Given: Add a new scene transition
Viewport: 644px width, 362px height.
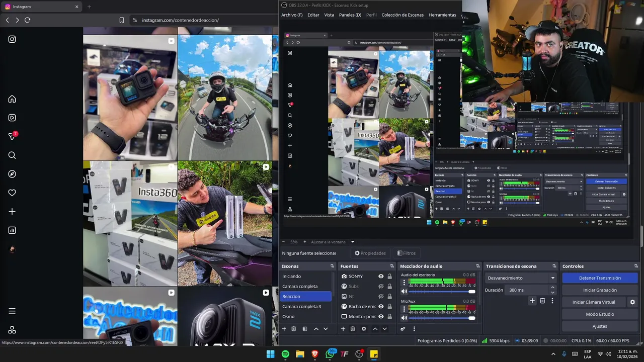Looking at the screenshot, I should pyautogui.click(x=532, y=301).
